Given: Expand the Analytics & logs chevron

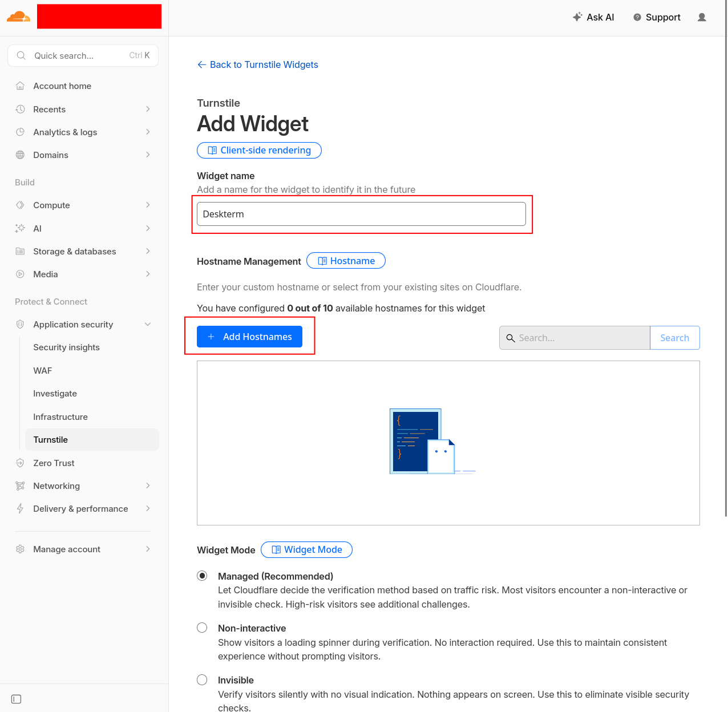Looking at the screenshot, I should 148,132.
